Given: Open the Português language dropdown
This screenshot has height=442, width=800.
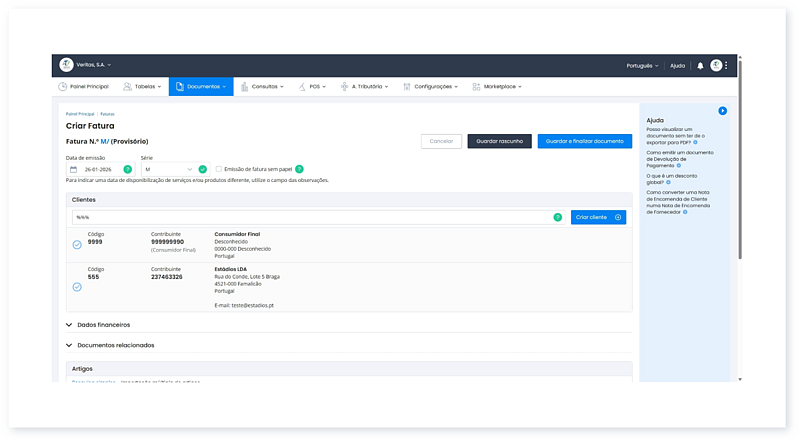Looking at the screenshot, I should 641,65.
